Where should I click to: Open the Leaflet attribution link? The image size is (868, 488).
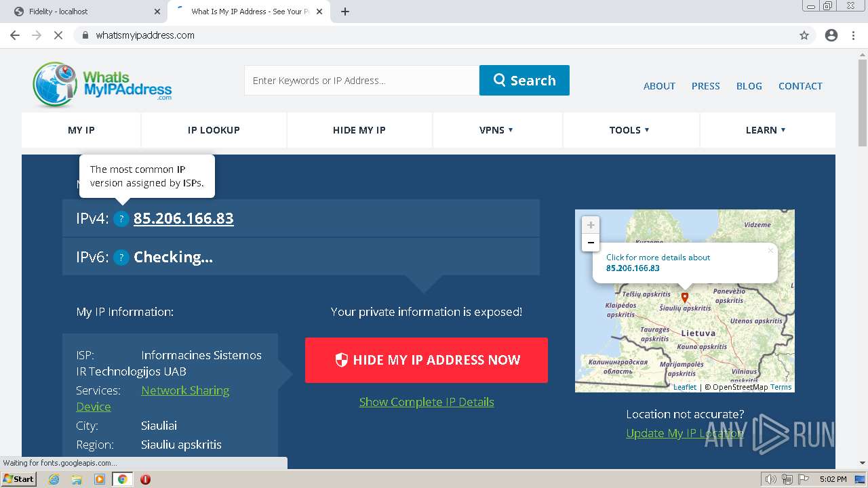point(685,387)
